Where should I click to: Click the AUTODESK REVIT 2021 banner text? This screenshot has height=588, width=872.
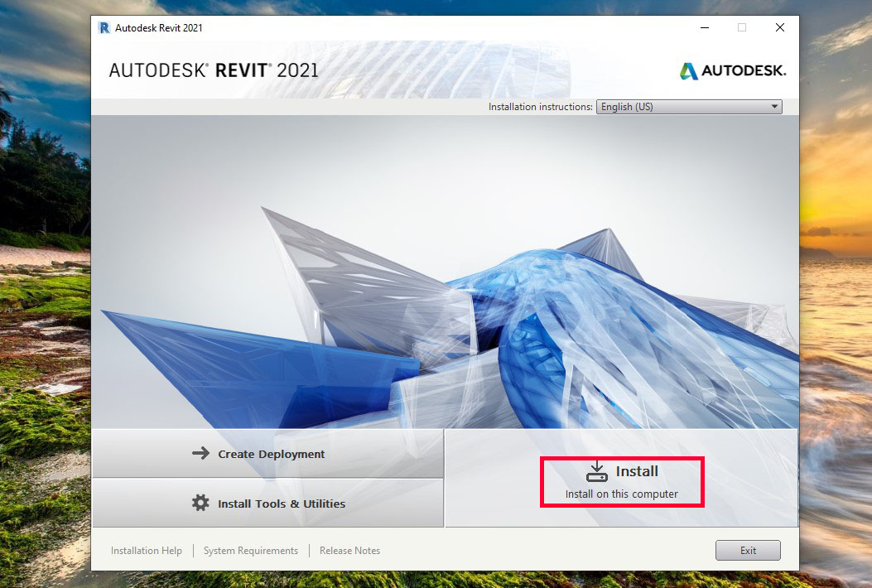tap(213, 71)
